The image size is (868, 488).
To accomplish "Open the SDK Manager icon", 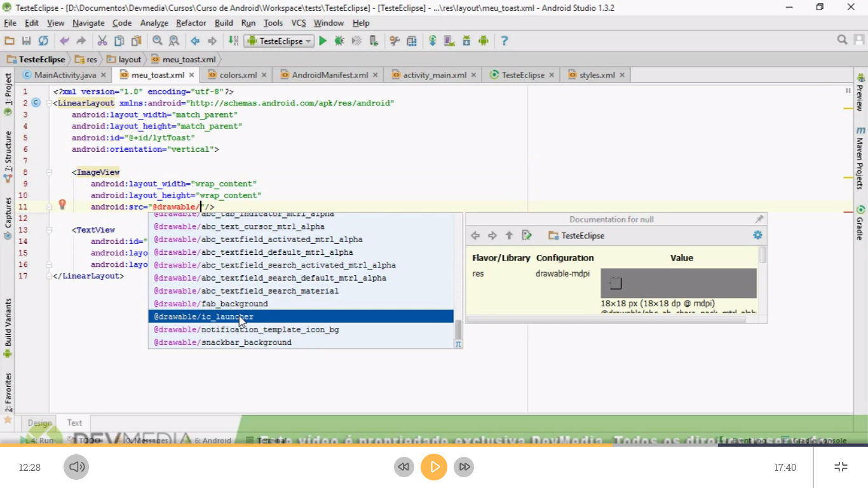I will 466,41.
